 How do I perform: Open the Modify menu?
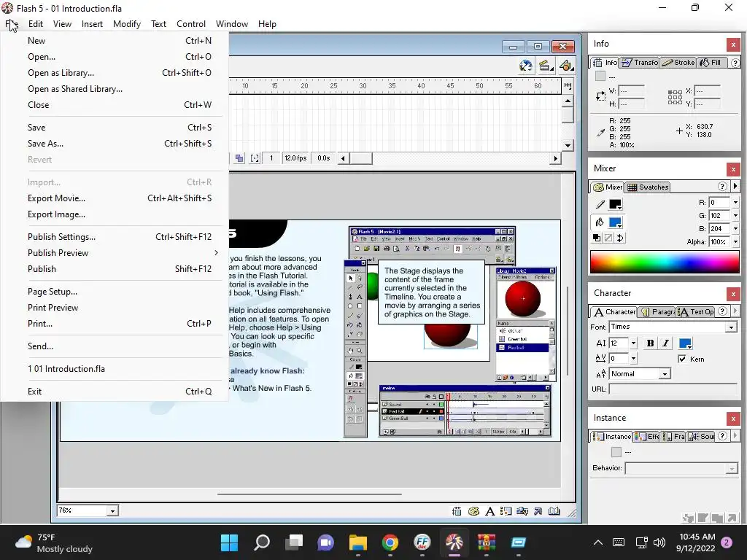point(127,24)
